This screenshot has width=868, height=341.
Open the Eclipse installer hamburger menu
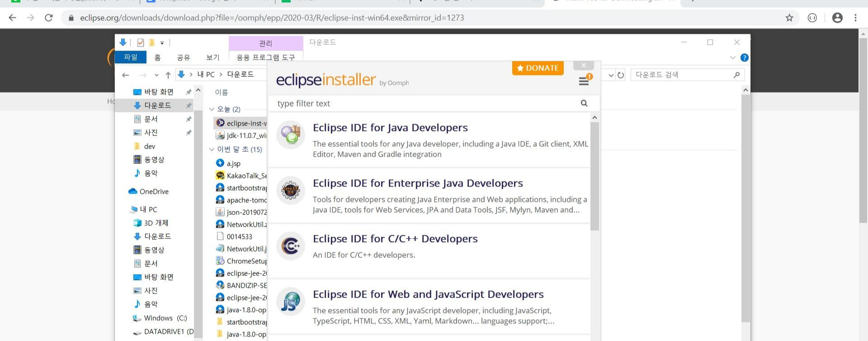click(584, 81)
